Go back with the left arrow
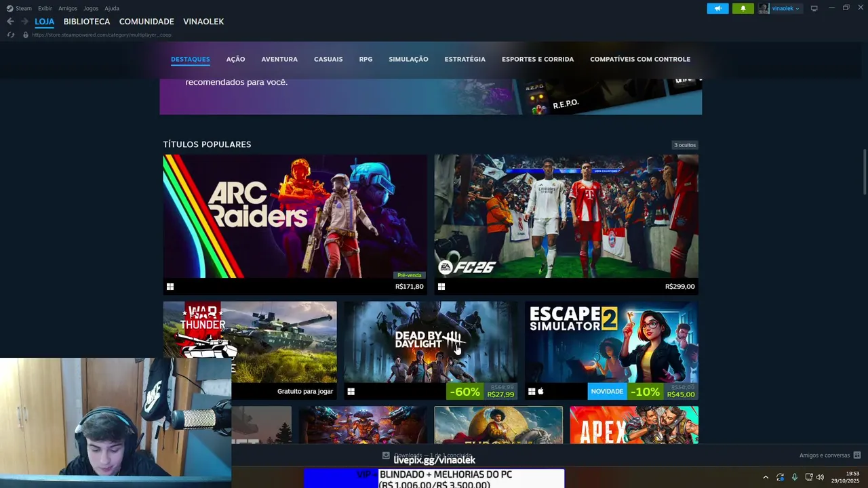The height and width of the screenshot is (488, 868). (x=10, y=22)
